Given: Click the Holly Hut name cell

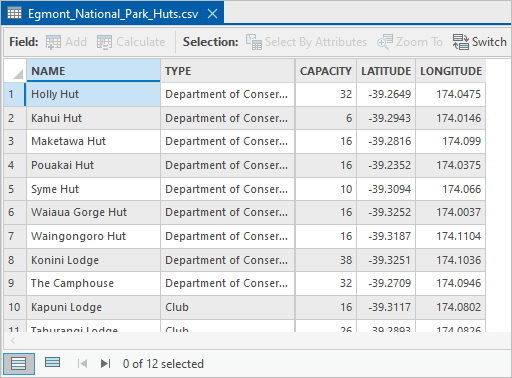Looking at the screenshot, I should (94, 94).
